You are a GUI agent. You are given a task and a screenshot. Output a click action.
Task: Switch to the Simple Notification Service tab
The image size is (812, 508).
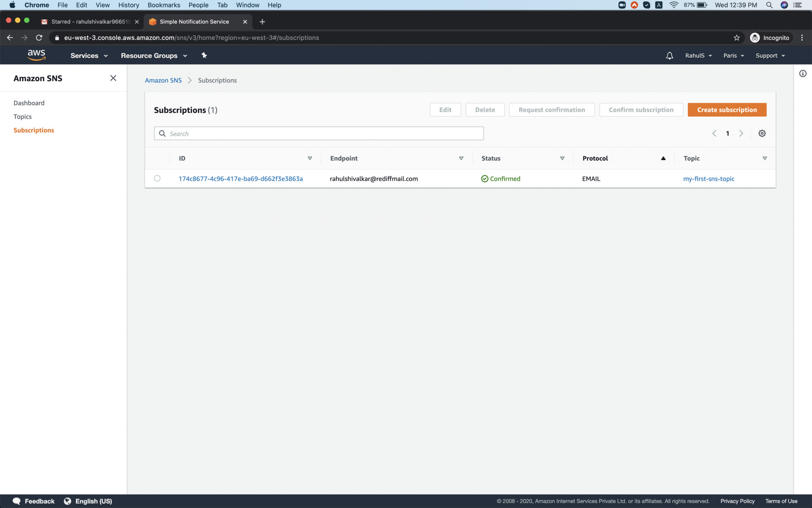[193, 22]
